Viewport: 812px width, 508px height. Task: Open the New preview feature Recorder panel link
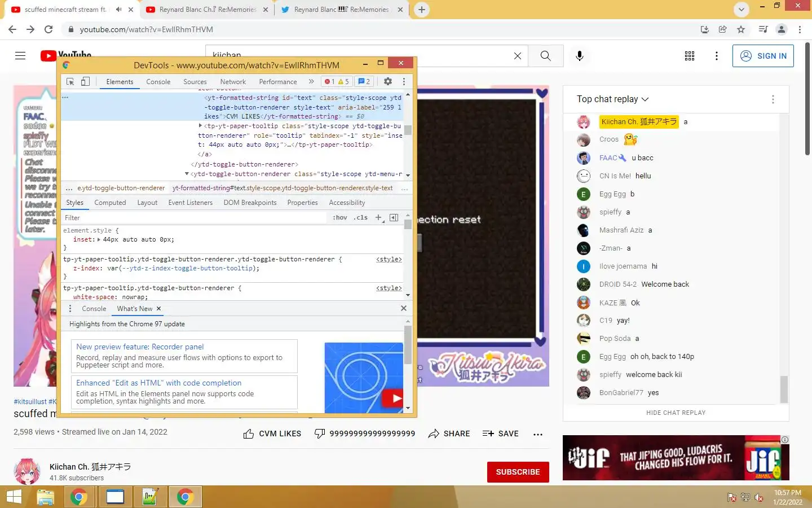tap(140, 347)
